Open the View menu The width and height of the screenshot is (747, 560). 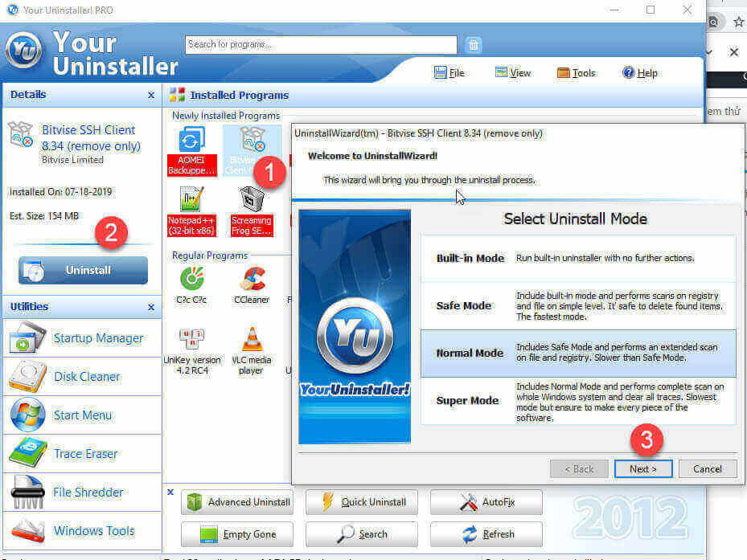pyautogui.click(x=513, y=73)
